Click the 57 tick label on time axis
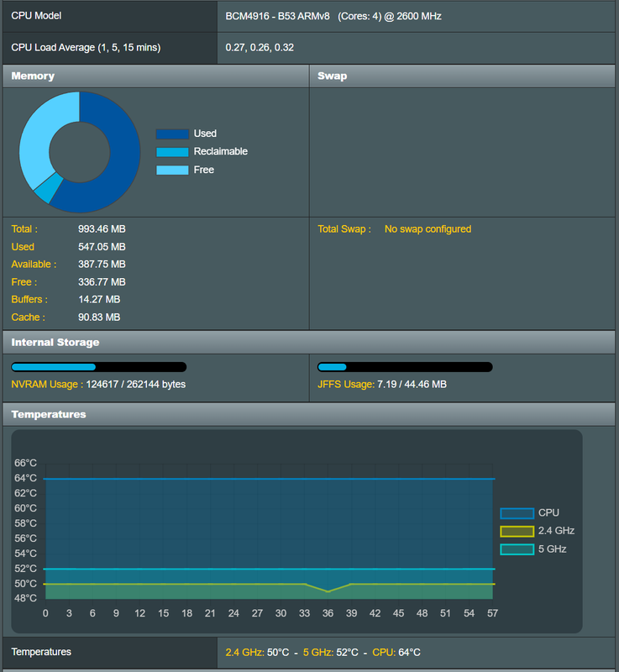 click(x=493, y=614)
